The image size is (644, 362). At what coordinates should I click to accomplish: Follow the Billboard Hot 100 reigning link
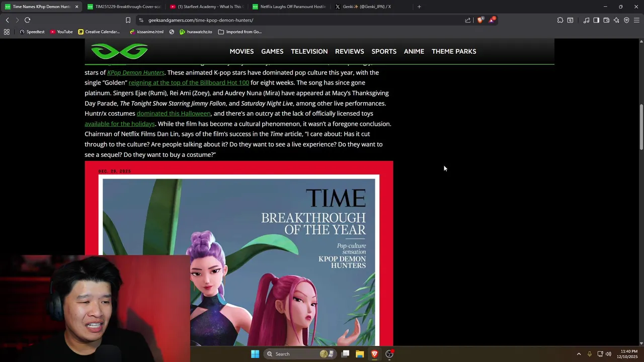tap(189, 82)
